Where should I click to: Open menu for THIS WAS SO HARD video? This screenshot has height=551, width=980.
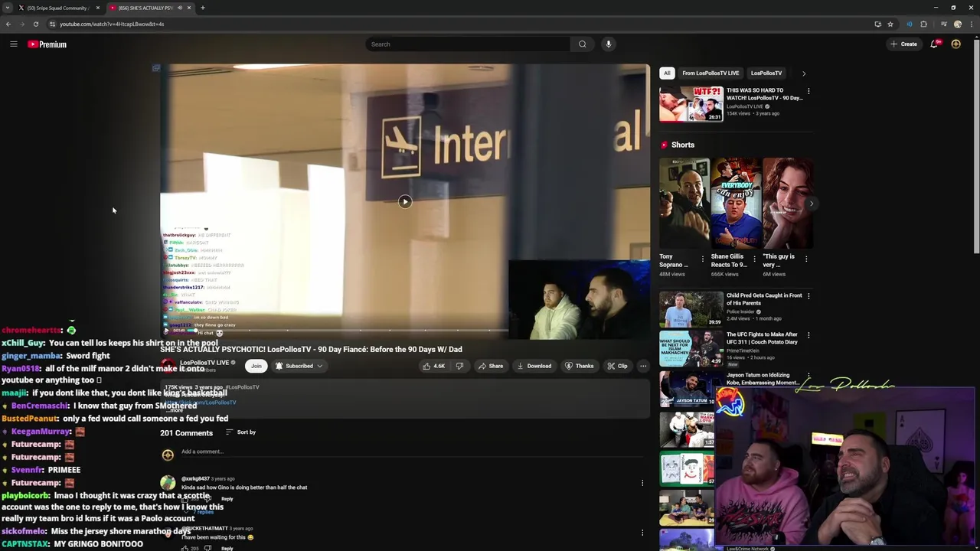click(808, 91)
